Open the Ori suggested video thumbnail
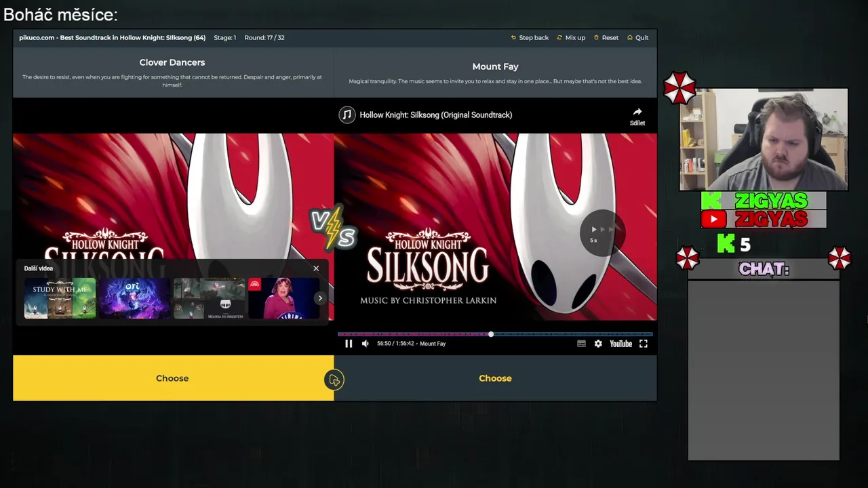The width and height of the screenshot is (868, 488). 134,298
